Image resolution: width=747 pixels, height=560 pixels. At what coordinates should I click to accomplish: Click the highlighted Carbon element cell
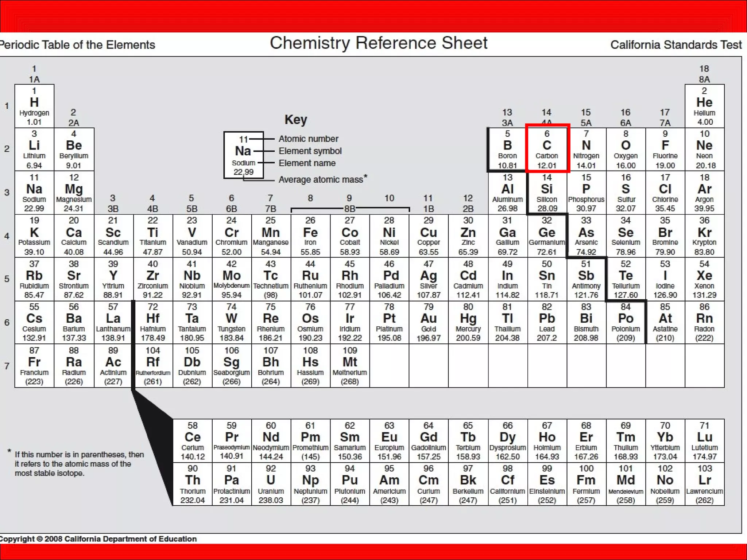pyautogui.click(x=547, y=149)
